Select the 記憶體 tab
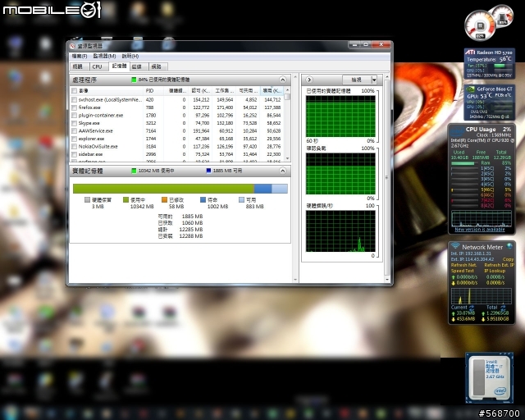525x420 pixels. click(x=119, y=66)
